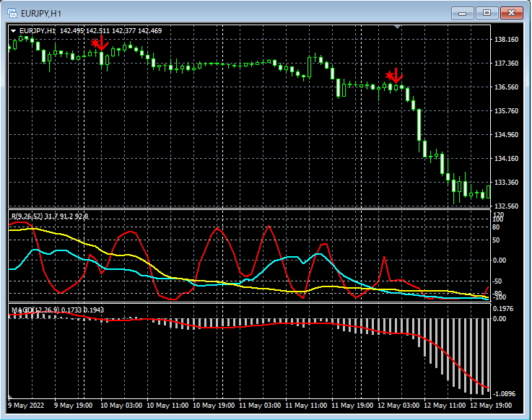Screen dimensions: 532x420
Task: Open the dropdown arrow beside EURJPY,H1 label
Action: pos(13,30)
